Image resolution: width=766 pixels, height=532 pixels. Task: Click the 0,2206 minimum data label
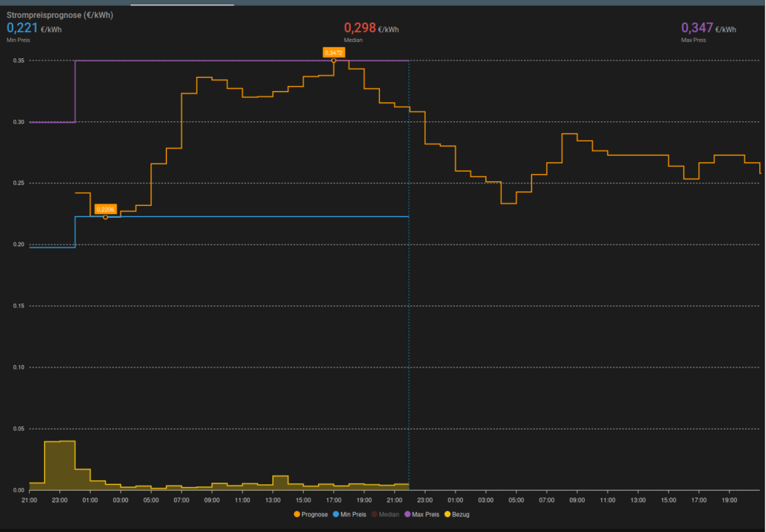(105, 210)
